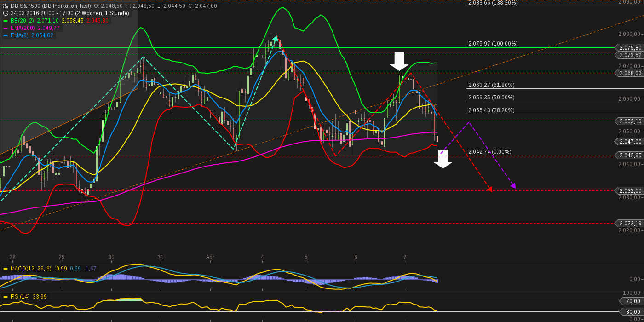Click the close value C: 2.047,00
The height and width of the screenshot is (322, 644).
pos(202,6)
